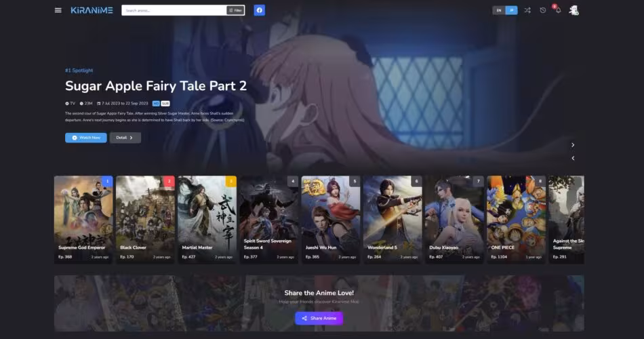Open the ONE PIECE card

[x=517, y=220]
